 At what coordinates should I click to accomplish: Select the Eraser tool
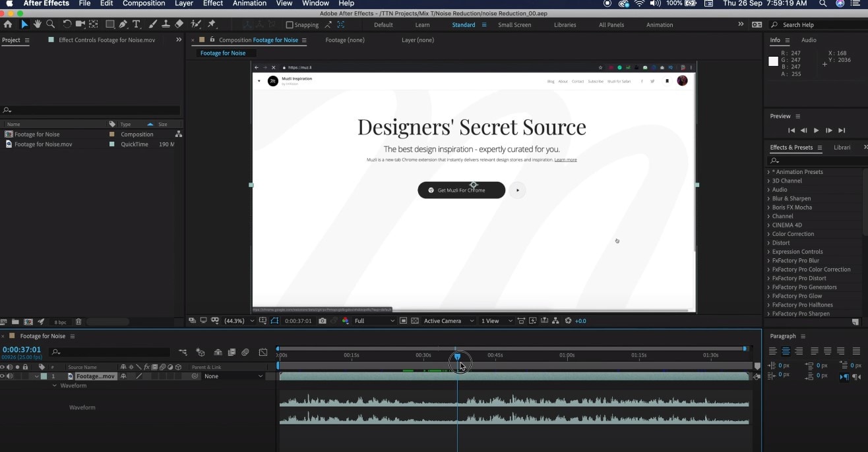tap(179, 24)
